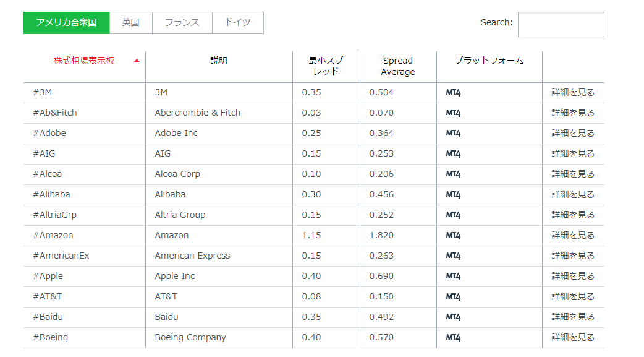Select the #AmericanEx ticker cell
Screen dimensions: 644x357
[84, 256]
